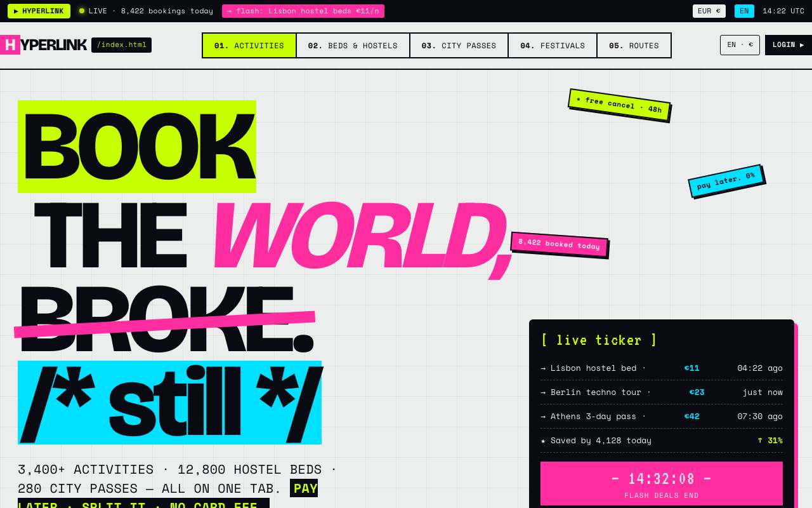Open the Lisbon hostel bed ticker row

[x=662, y=368]
